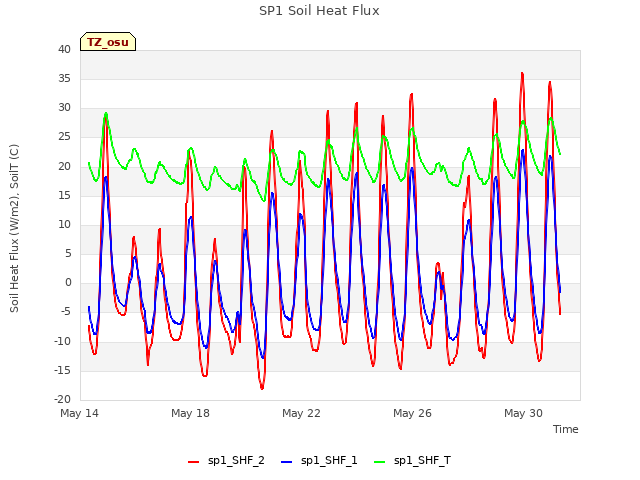
Task: Click the 10 y-axis tick label
Action: [64, 224]
